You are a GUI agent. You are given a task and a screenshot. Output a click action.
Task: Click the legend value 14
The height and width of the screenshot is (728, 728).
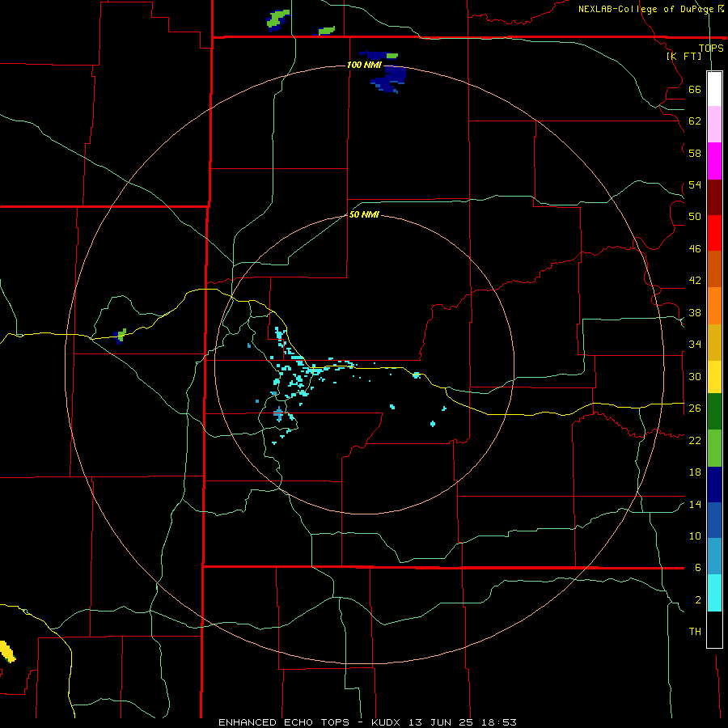695,504
